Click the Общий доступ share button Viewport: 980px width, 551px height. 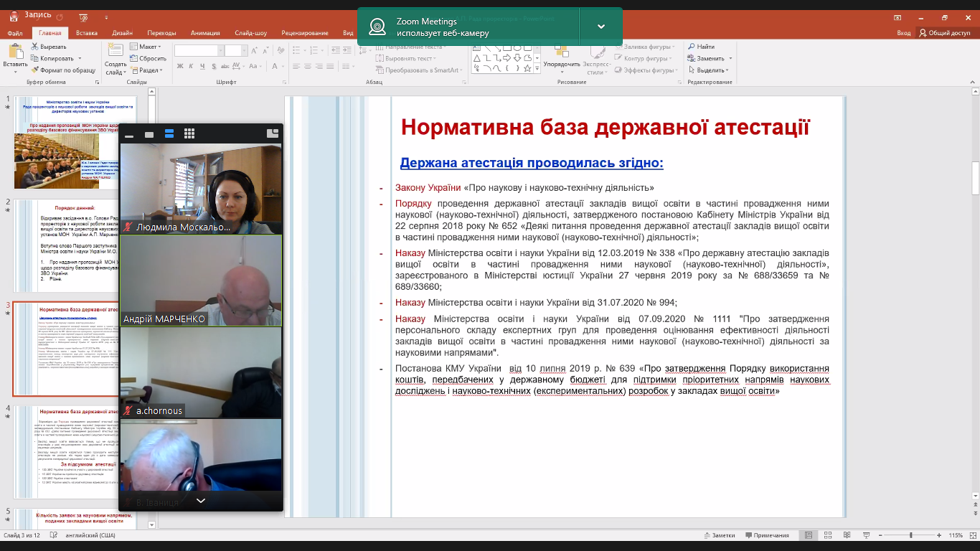coord(945,33)
